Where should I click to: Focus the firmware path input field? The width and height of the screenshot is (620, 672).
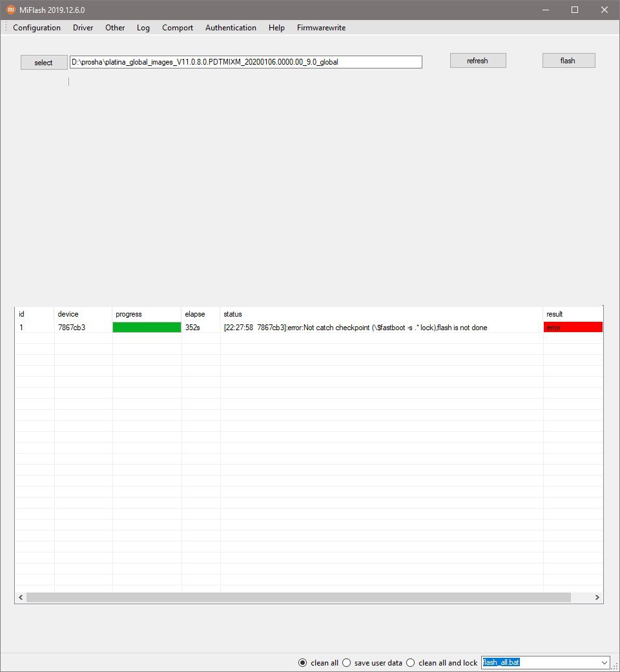(x=245, y=62)
